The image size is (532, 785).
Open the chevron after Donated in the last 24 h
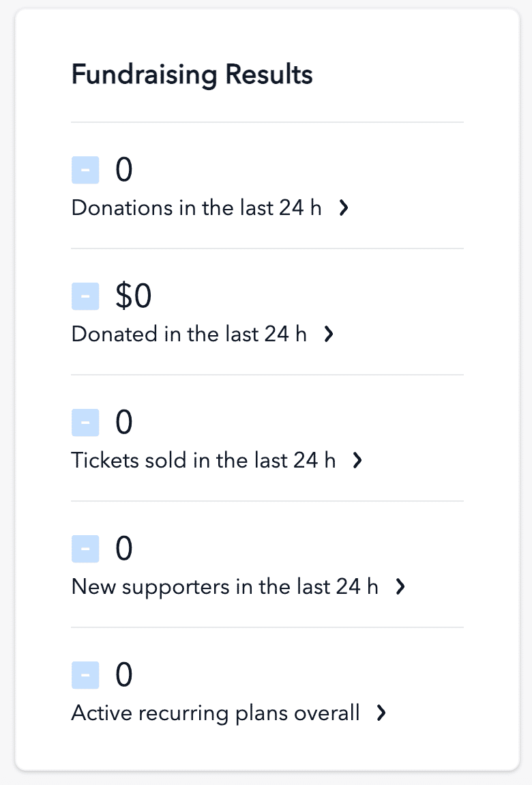pyautogui.click(x=329, y=334)
